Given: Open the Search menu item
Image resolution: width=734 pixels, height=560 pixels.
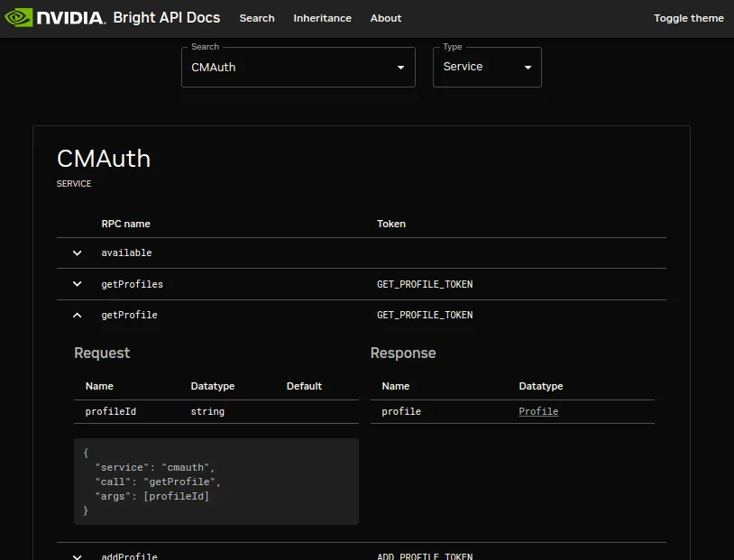Looking at the screenshot, I should tap(257, 18).
